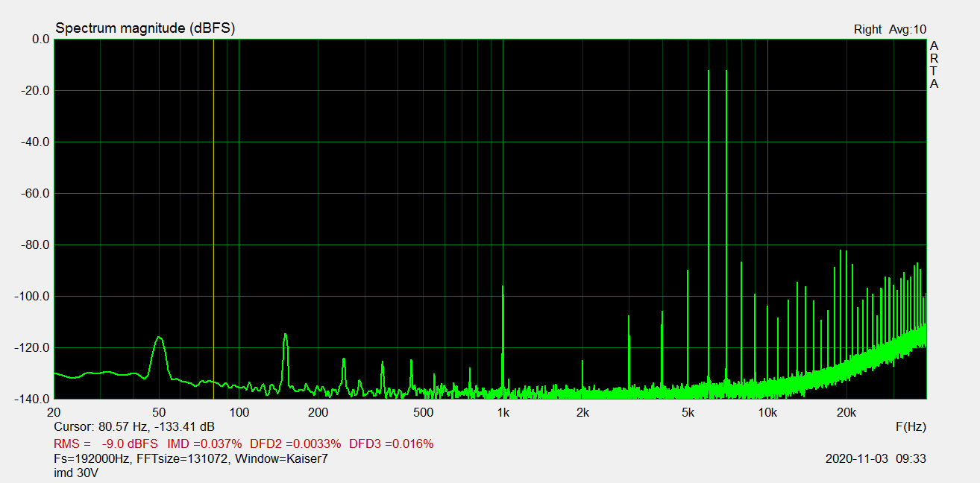
Task: Click the '2k' frequency axis label
Action: (583, 413)
